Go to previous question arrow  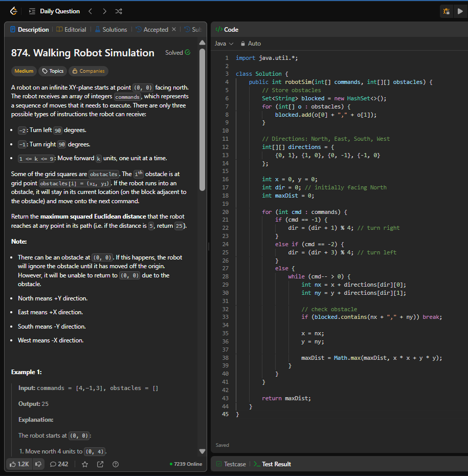(90, 11)
